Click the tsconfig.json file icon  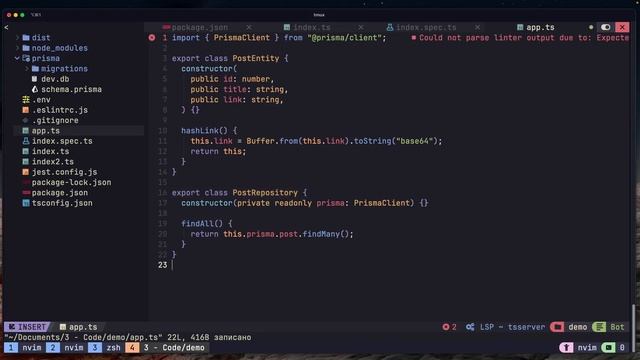pos(26,203)
